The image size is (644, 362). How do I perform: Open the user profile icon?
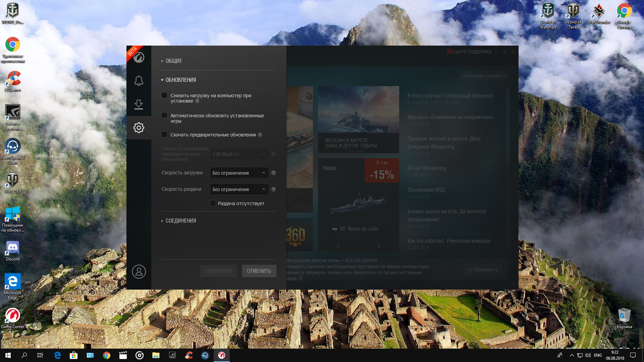pos(139,271)
